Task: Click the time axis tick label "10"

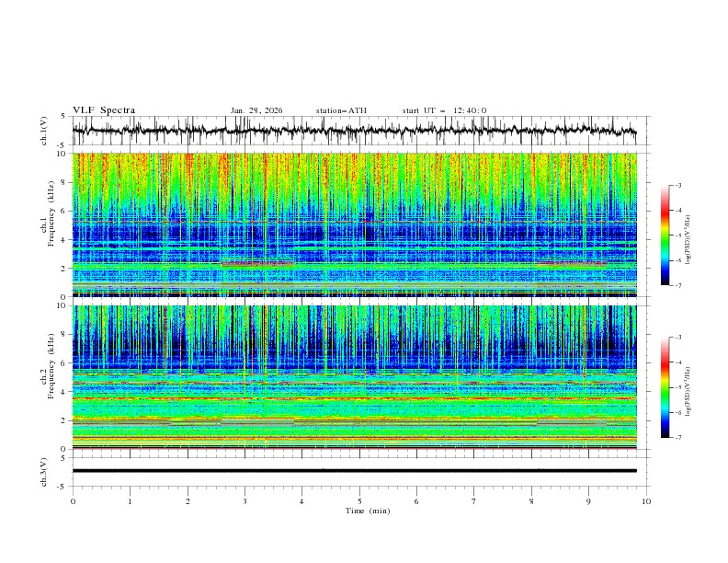Action: (646, 501)
